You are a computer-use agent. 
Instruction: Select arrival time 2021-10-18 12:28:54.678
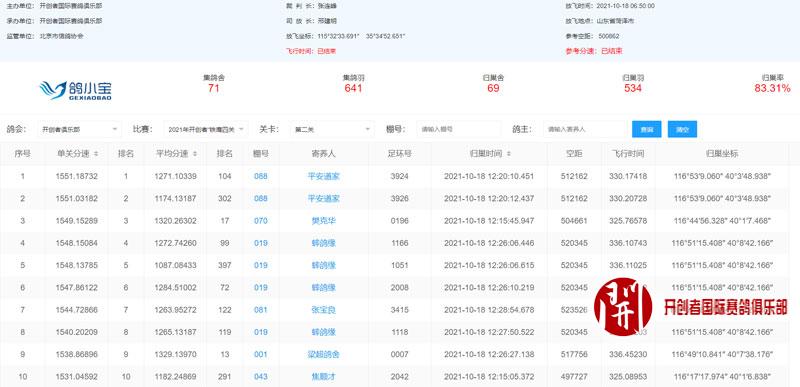click(x=489, y=310)
